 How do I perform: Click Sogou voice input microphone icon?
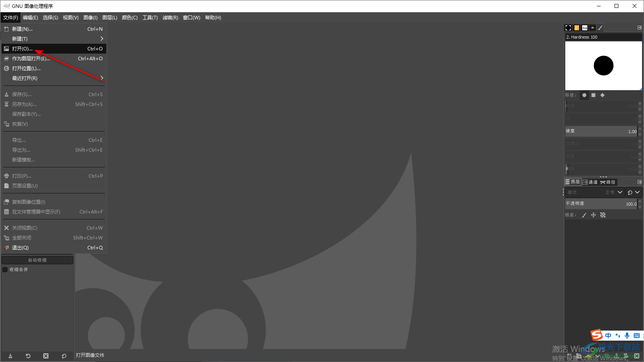tap(627, 336)
